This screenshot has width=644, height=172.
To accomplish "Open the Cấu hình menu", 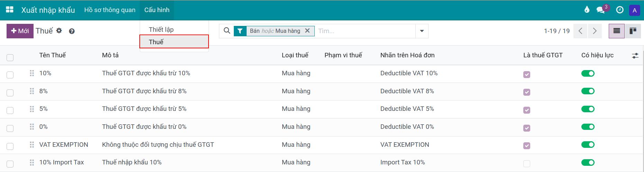I will tap(157, 10).
